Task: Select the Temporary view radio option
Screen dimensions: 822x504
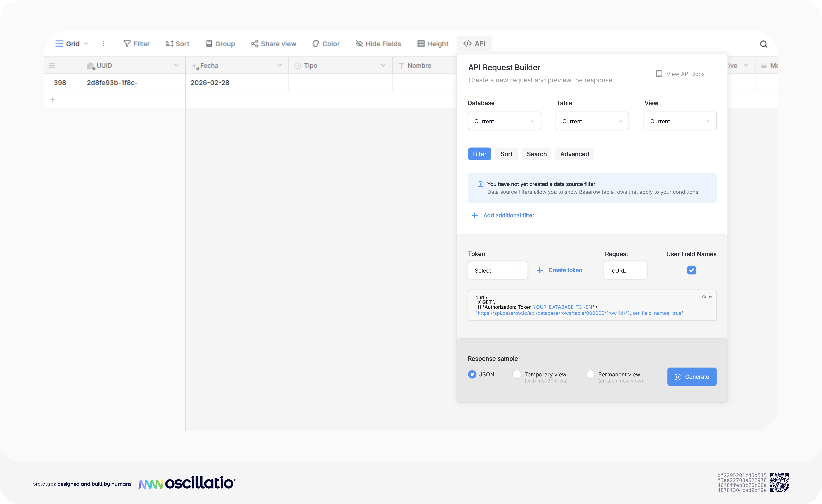Action: click(x=516, y=374)
